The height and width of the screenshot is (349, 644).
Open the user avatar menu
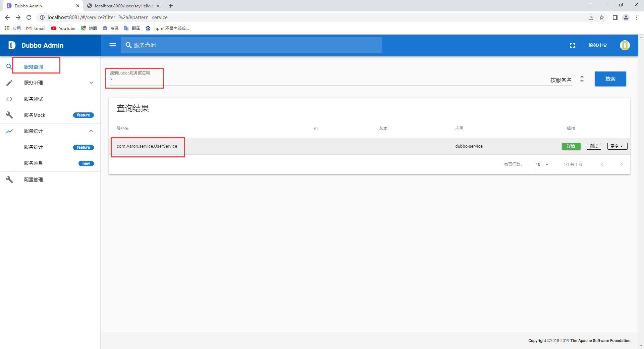click(625, 45)
